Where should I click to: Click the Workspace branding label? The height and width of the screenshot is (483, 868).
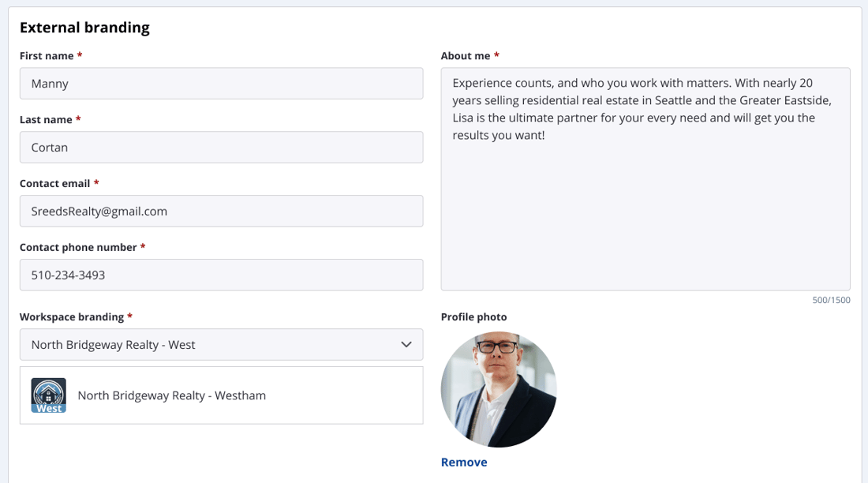click(72, 317)
